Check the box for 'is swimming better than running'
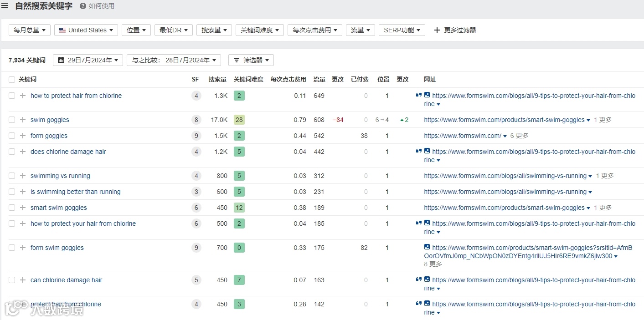The height and width of the screenshot is (320, 644). pyautogui.click(x=12, y=192)
